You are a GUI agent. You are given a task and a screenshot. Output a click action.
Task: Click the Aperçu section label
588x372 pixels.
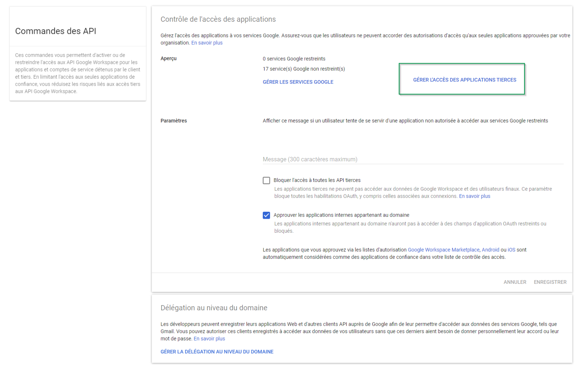168,58
